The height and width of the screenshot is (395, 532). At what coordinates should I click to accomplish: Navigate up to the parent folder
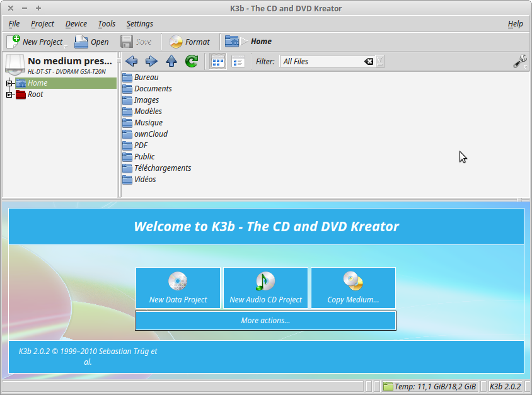pyautogui.click(x=171, y=61)
